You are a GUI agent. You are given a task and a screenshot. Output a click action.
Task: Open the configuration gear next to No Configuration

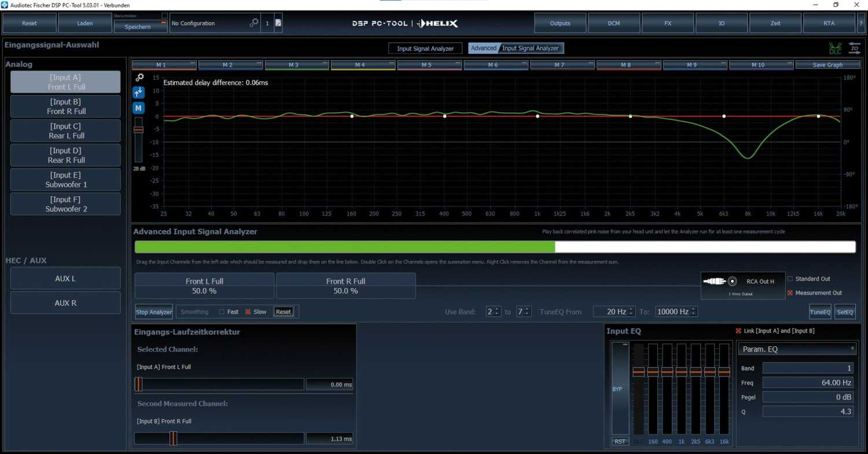254,23
